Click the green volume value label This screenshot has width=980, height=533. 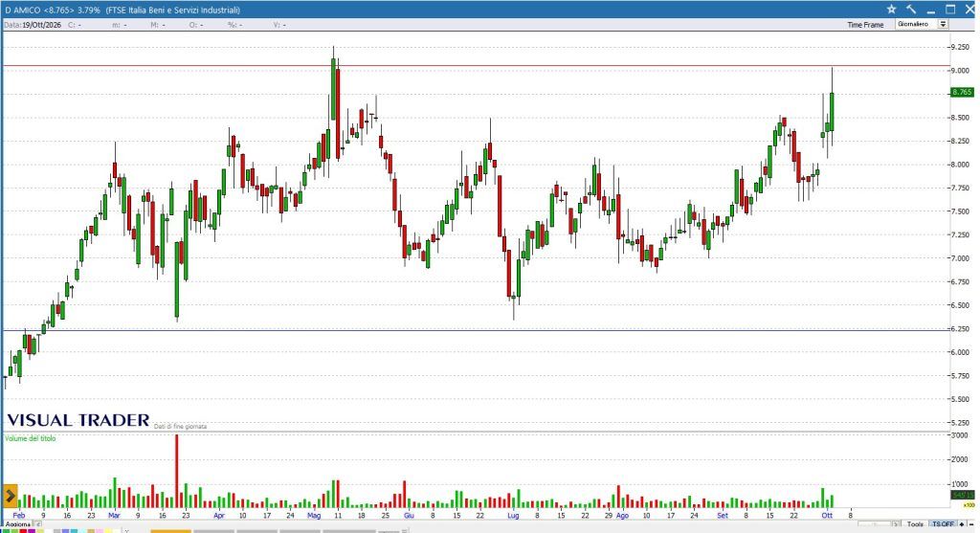(x=962, y=495)
